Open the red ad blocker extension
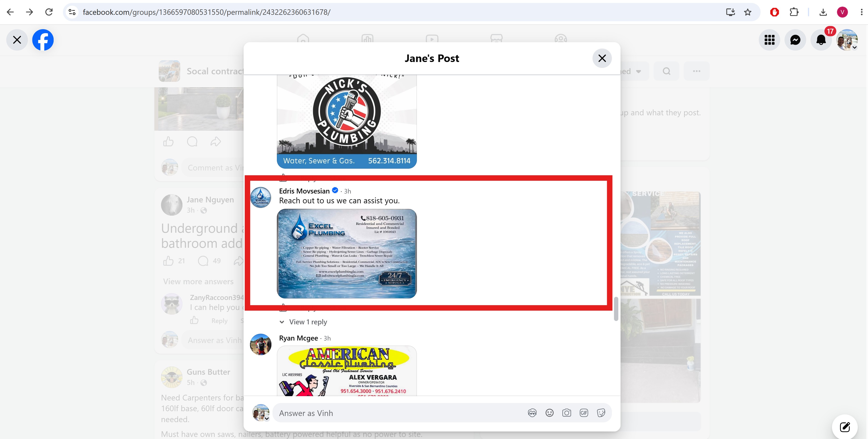Viewport: 868px width, 439px height. point(774,12)
